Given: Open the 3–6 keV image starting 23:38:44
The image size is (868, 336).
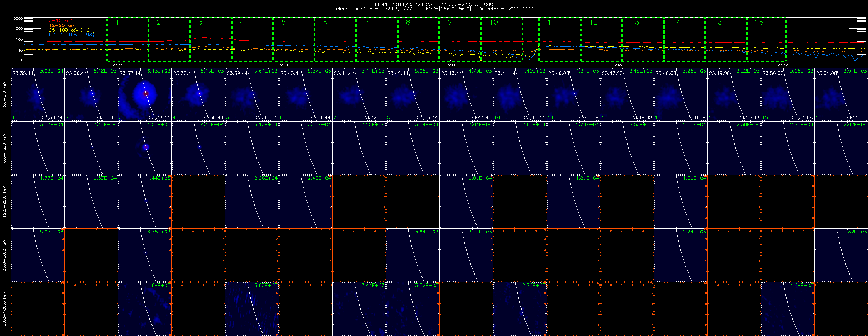Looking at the screenshot, I should tap(199, 94).
